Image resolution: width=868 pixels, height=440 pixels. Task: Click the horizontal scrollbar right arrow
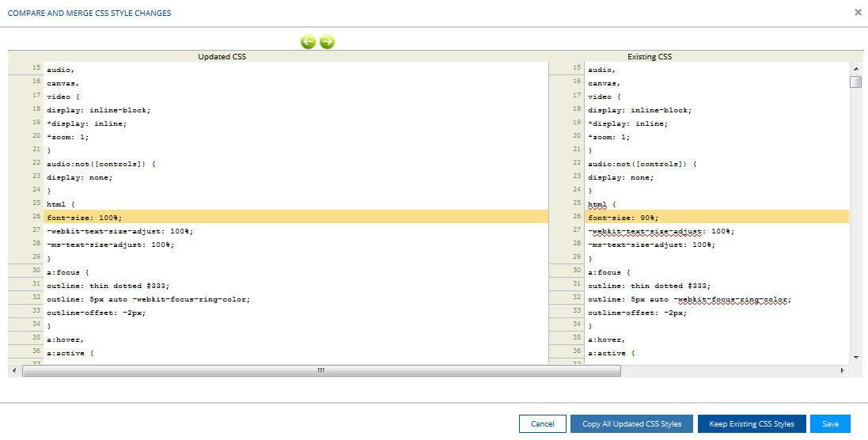[x=842, y=370]
